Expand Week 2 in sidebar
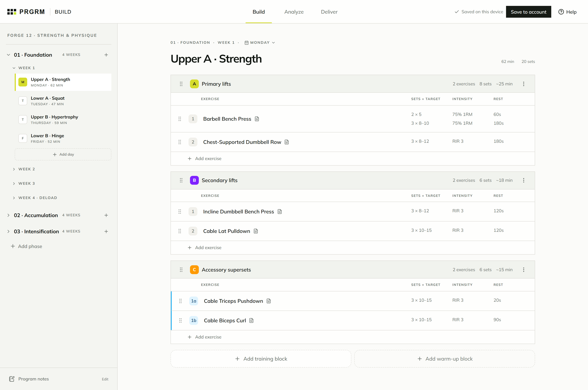 pyautogui.click(x=14, y=169)
